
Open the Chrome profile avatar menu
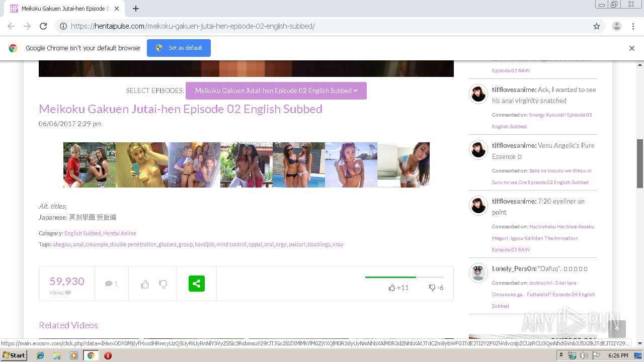point(617,26)
